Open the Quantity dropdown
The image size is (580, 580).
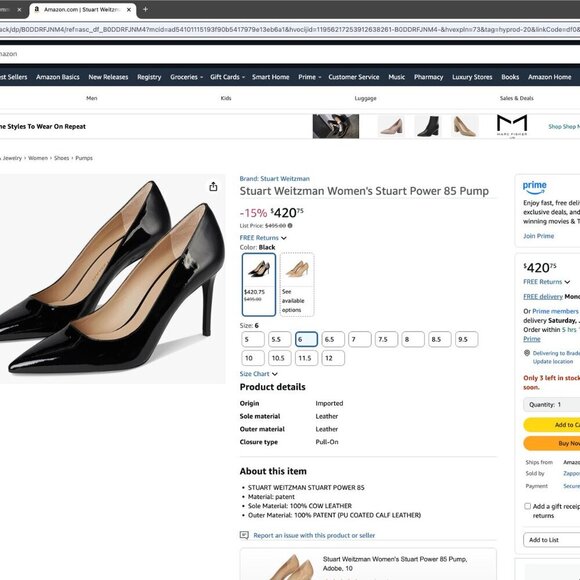pyautogui.click(x=552, y=404)
